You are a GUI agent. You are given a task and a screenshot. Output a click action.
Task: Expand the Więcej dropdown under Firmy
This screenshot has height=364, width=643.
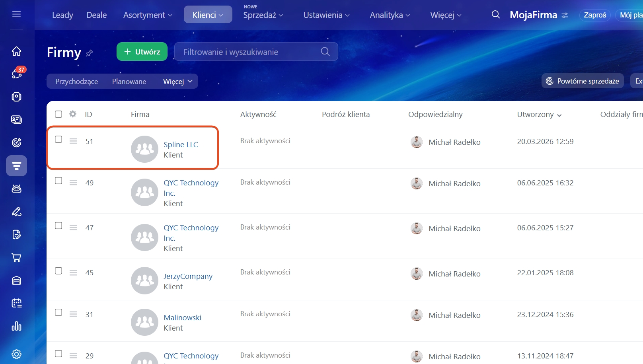pyautogui.click(x=177, y=81)
